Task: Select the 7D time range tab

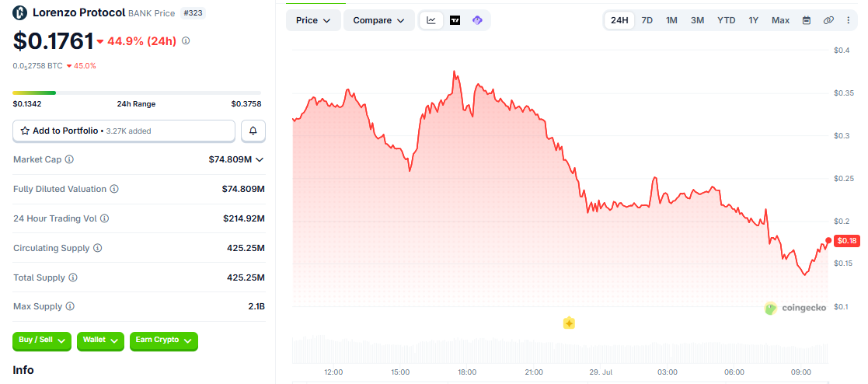Action: (647, 20)
